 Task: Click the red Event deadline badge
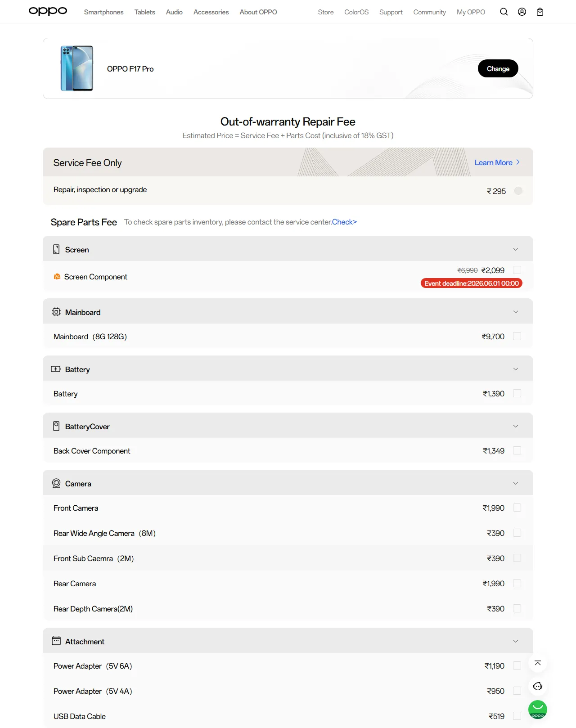click(x=471, y=283)
